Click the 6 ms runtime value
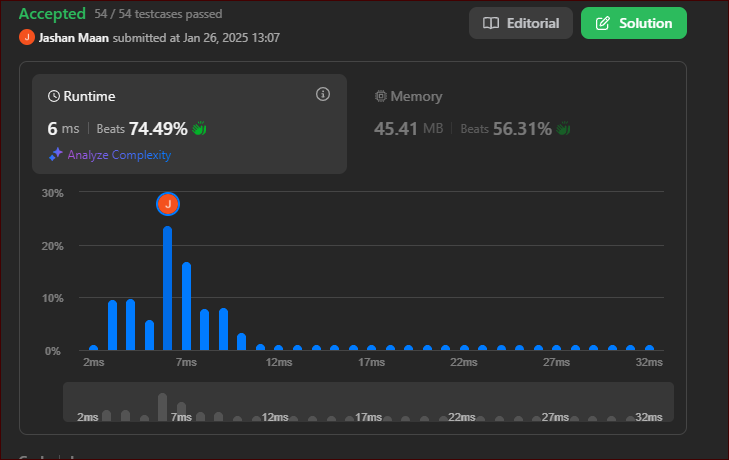The width and height of the screenshot is (729, 460). [63, 128]
